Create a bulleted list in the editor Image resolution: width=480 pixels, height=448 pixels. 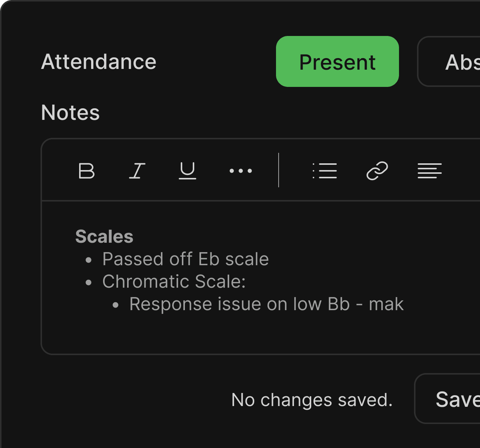(325, 171)
